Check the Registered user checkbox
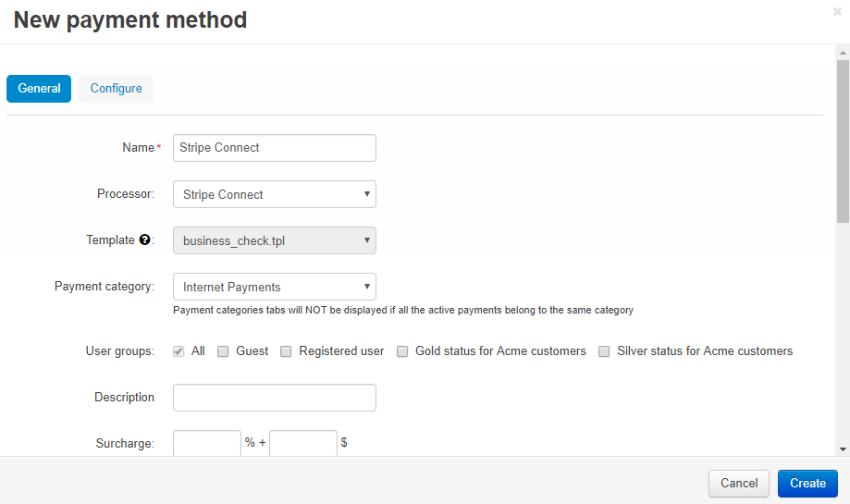This screenshot has height=504, width=850. coord(286,351)
